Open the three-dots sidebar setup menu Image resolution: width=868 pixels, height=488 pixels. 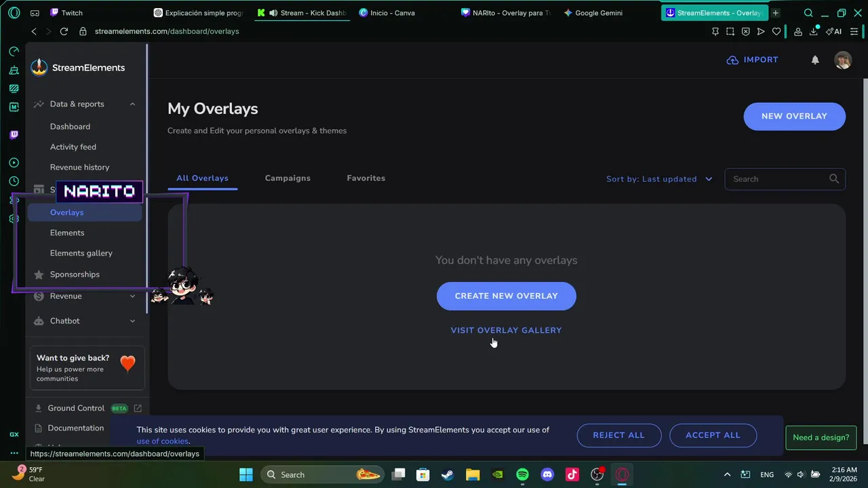coord(14,453)
